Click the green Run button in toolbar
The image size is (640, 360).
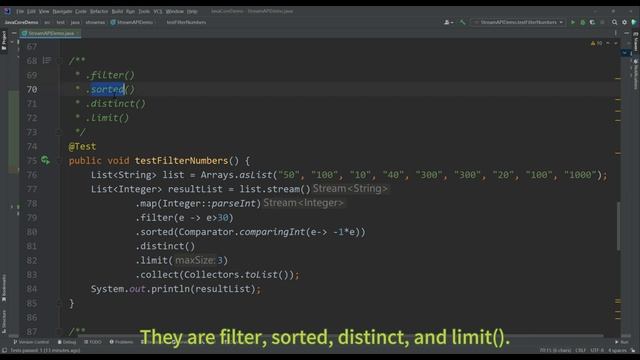[x=573, y=22]
